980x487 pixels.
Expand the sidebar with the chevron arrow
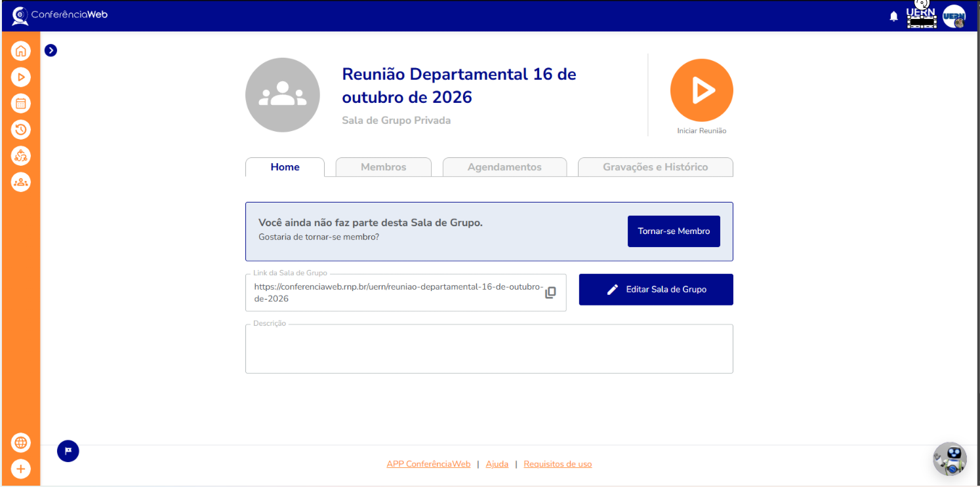51,50
